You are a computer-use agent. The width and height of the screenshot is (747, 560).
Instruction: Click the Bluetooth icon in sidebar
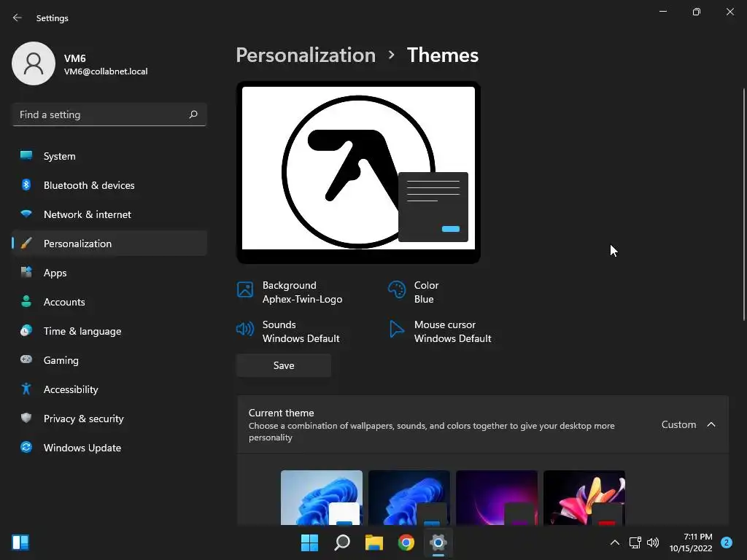pyautogui.click(x=26, y=184)
